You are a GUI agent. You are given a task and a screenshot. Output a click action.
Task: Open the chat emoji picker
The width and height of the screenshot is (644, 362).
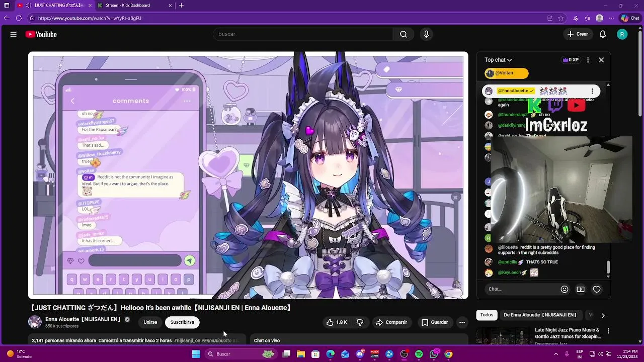(565, 289)
